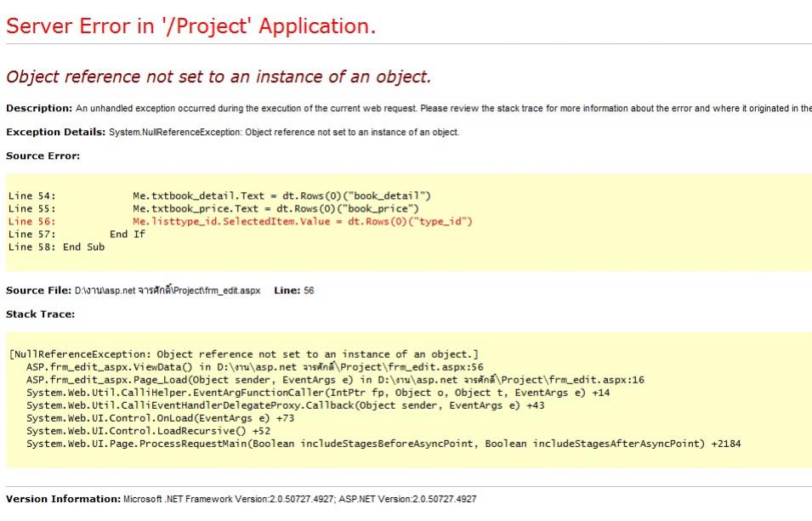The height and width of the screenshot is (521, 812).
Task: Click the "Server Error in '/Project' Application" heading
Action: pos(190,25)
